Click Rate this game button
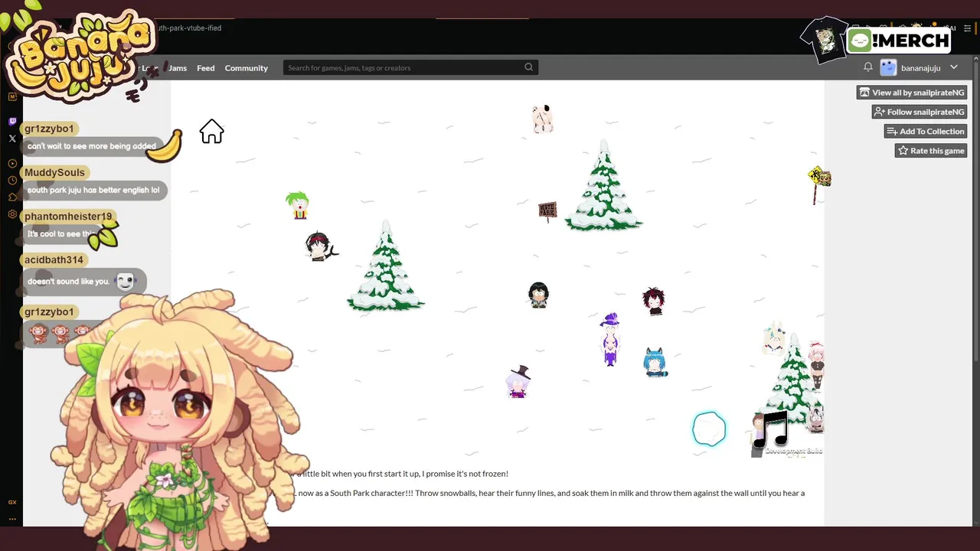The width and height of the screenshot is (980, 551). point(931,150)
